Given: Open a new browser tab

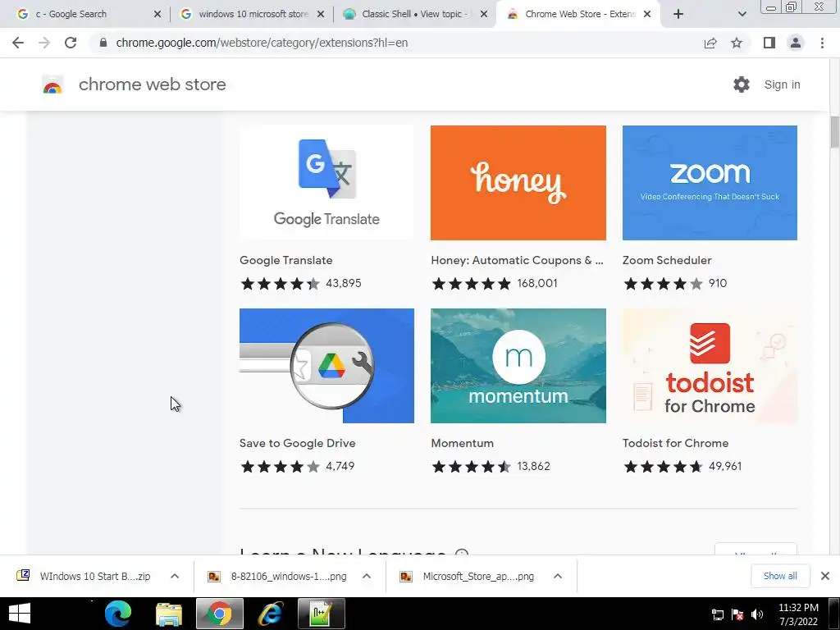Looking at the screenshot, I should click(x=678, y=14).
